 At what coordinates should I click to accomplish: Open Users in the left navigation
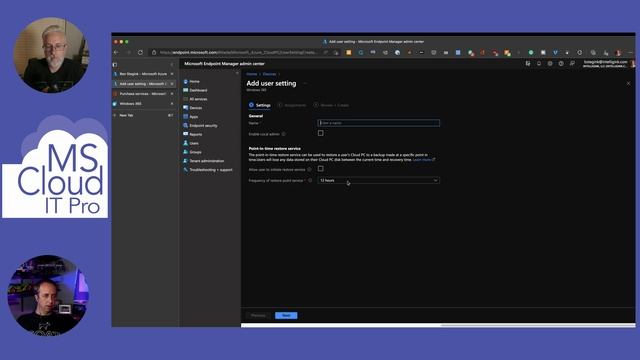[x=194, y=143]
